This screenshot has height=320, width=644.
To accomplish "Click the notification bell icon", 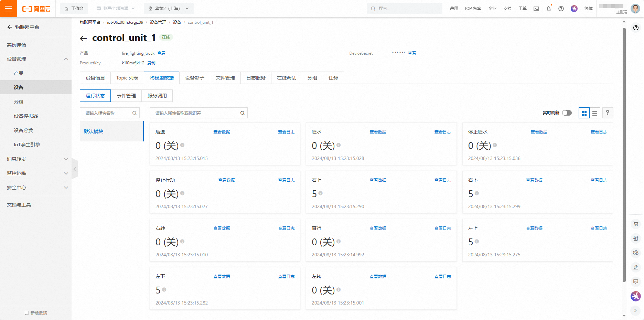I will click(x=548, y=9).
